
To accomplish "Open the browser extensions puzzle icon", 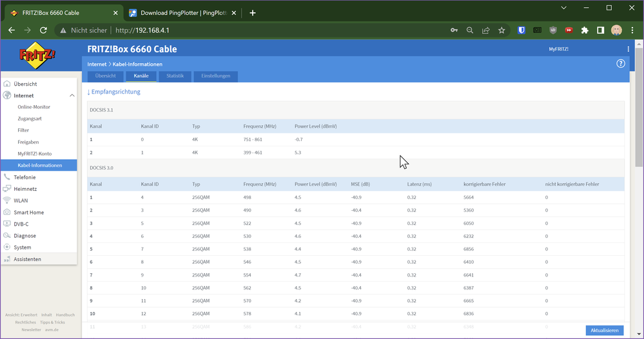I will coord(585,30).
